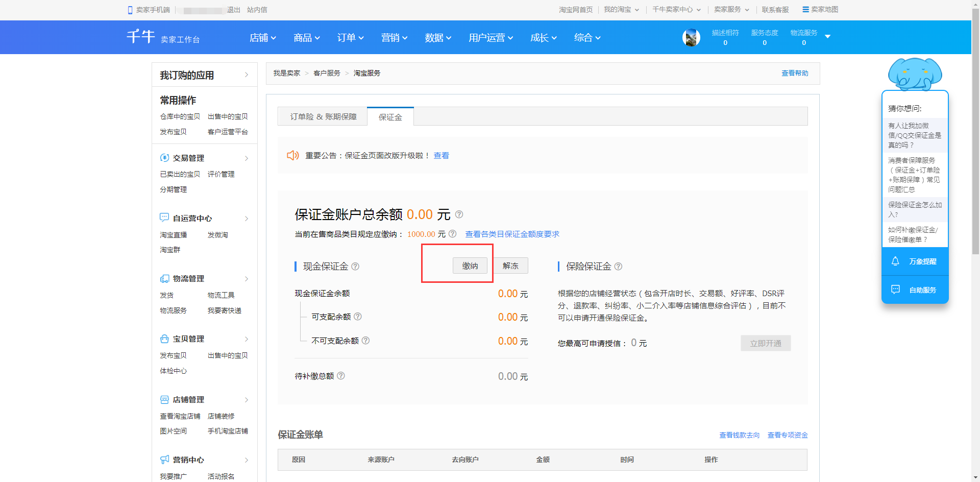
Task: Click the 缴纳 button
Action: (x=470, y=266)
